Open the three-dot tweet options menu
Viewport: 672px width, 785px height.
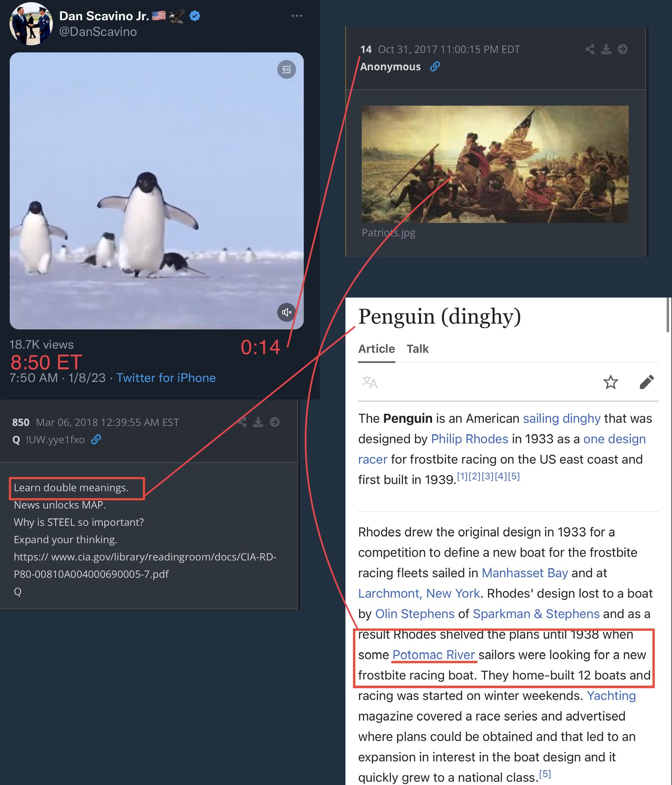point(297,16)
